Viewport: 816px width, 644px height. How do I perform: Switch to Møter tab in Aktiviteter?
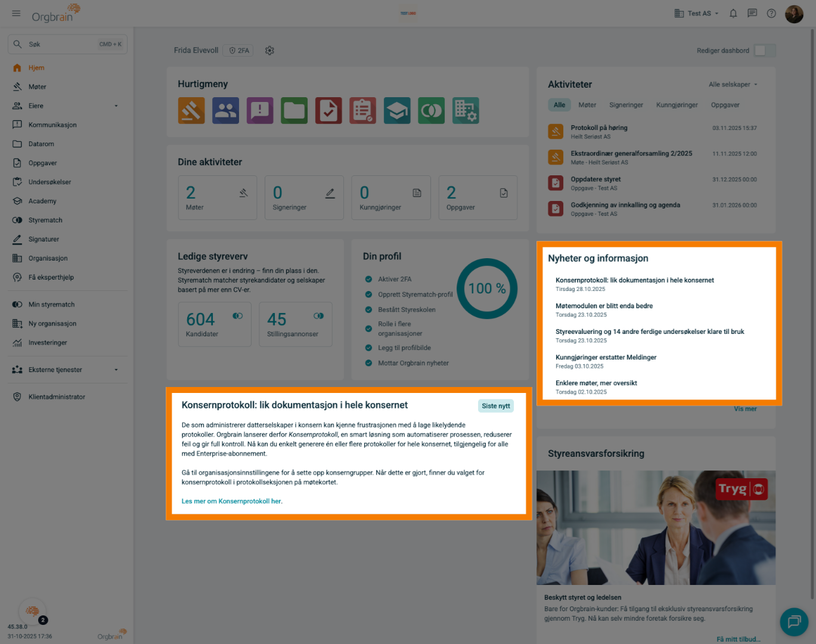[x=587, y=105]
